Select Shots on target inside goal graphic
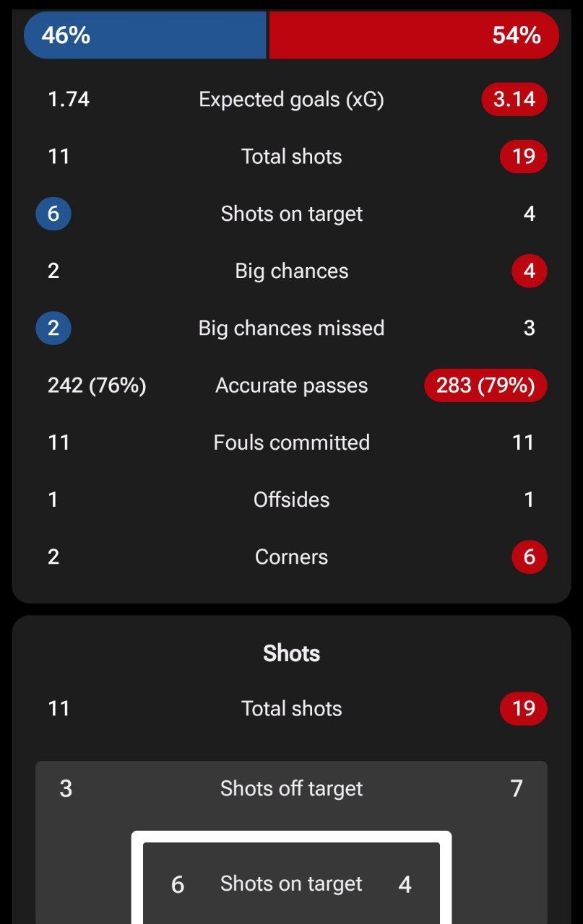 coord(292,884)
